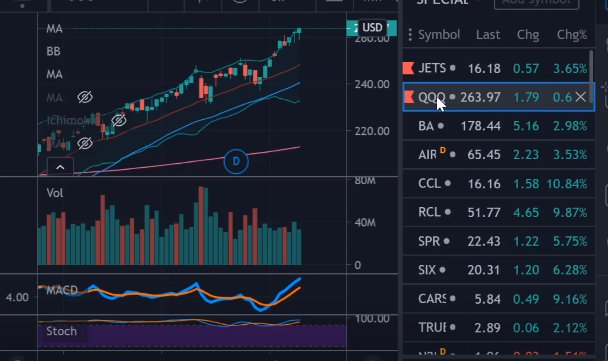Viewport: 608px width, 361px height.
Task: Click the USD currency label on the price axis
Action: [x=372, y=28]
